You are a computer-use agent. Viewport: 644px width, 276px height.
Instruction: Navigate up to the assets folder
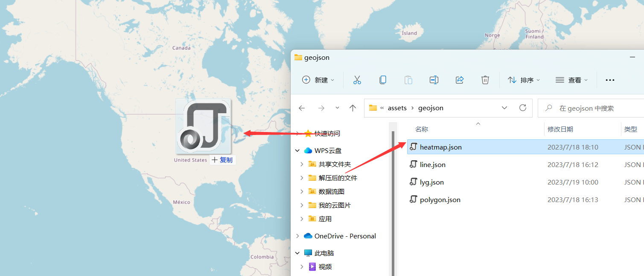[353, 108]
